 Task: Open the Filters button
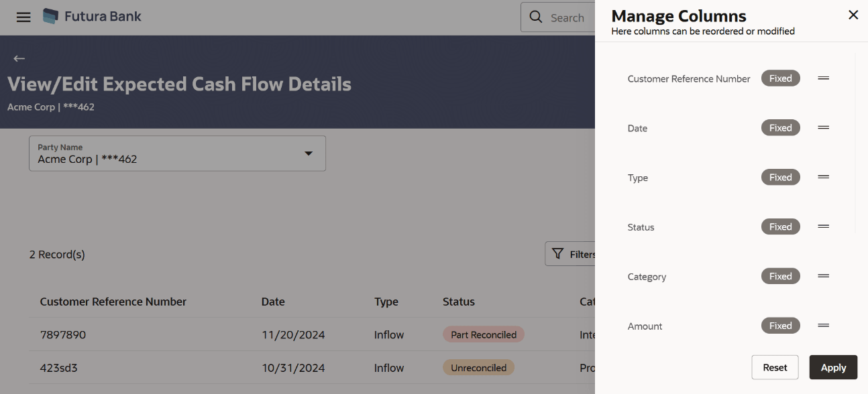point(572,254)
